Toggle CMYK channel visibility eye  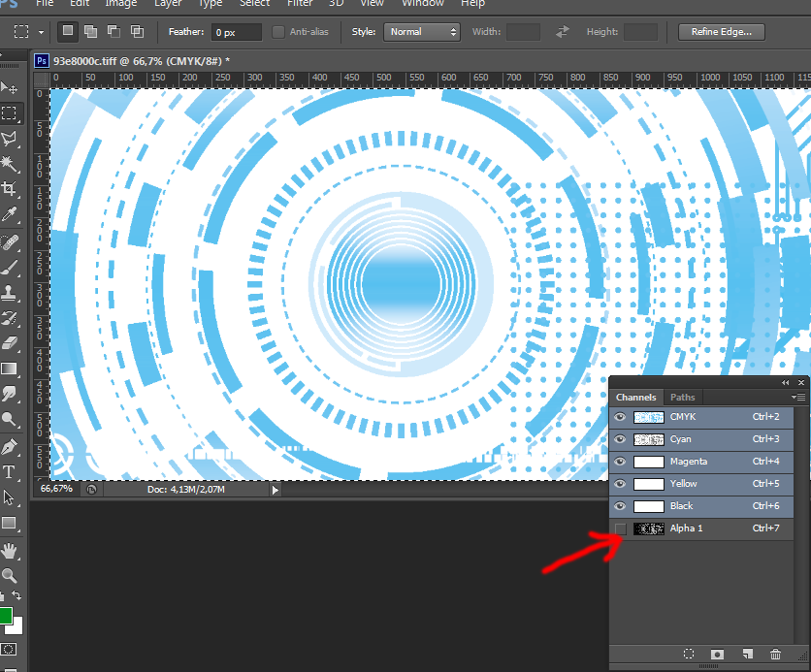pyautogui.click(x=620, y=417)
